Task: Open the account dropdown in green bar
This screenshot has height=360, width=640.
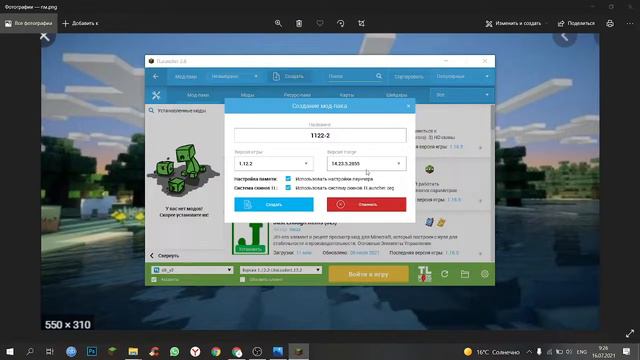Action: point(192,270)
